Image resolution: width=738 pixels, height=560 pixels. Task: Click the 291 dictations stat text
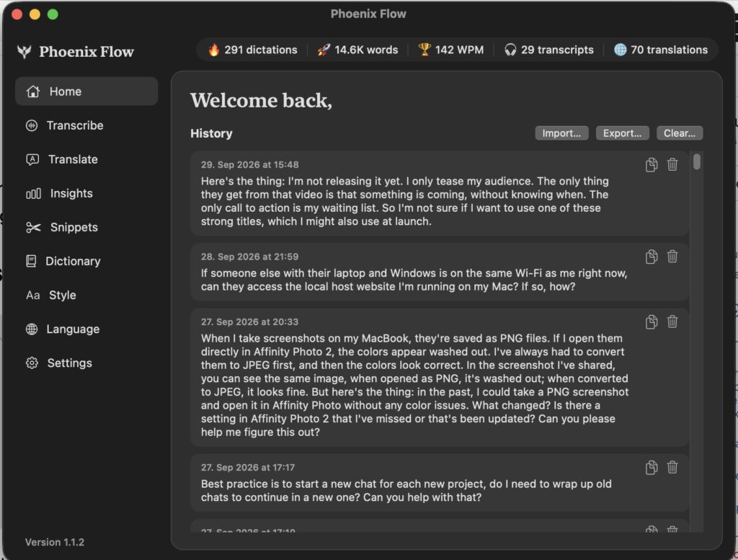(261, 50)
